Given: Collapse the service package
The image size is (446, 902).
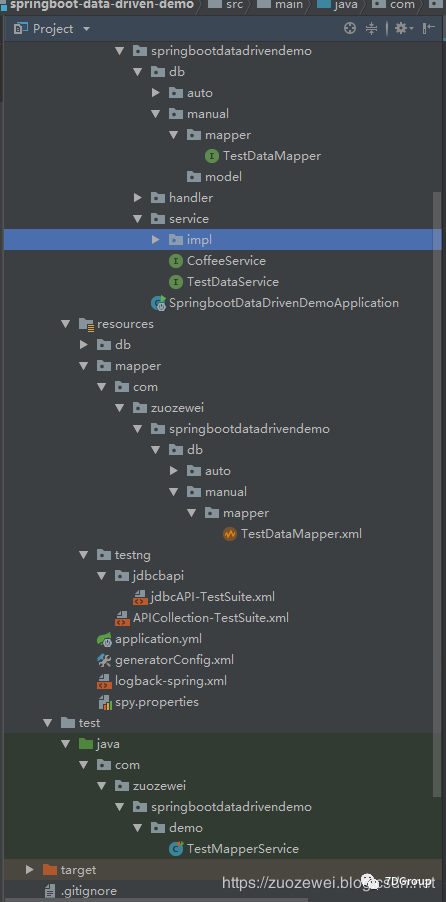Looking at the screenshot, I should [138, 219].
